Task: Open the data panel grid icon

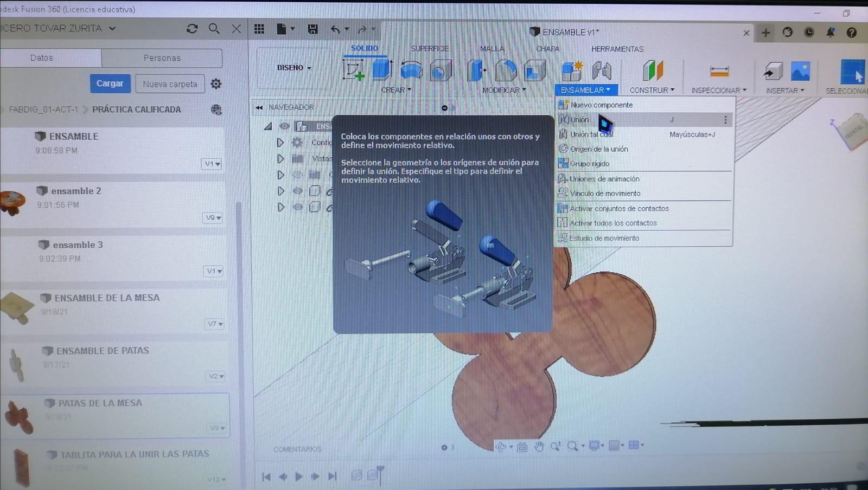Action: pos(259,29)
